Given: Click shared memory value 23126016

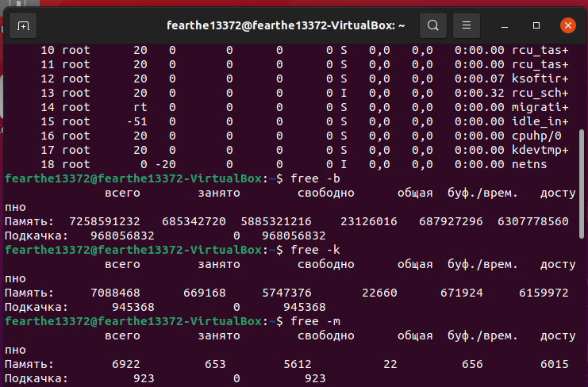Looking at the screenshot, I should (x=369, y=221).
